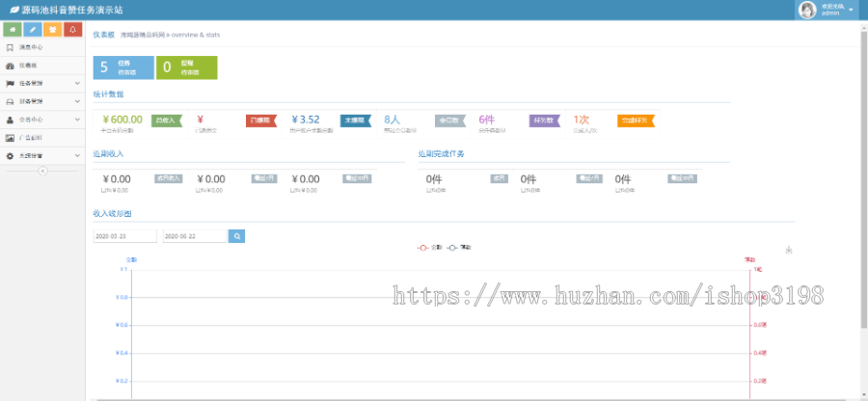This screenshot has width=868, height=401.
Task: Open the admin user dropdown arrow
Action: click(x=851, y=11)
